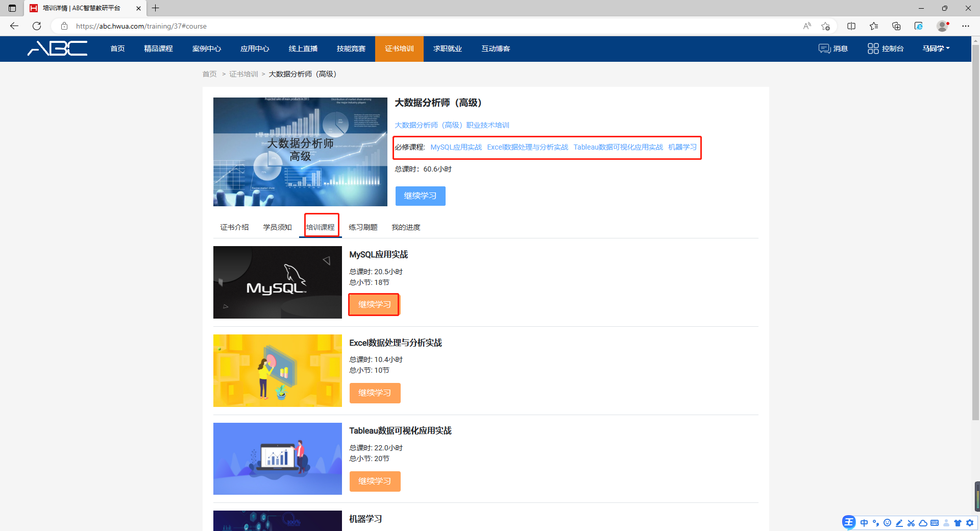Open 精品课程 in the navigation bar
Screen dimensions: 980x531
158,49
